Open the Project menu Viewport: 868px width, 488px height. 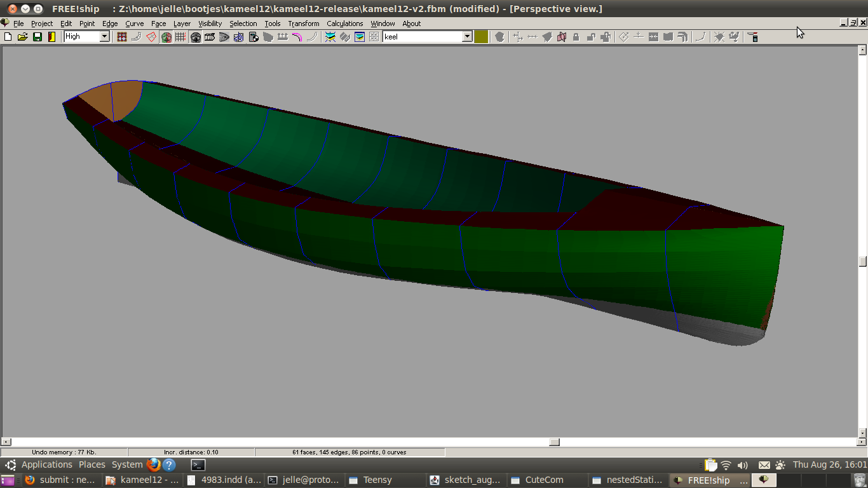coord(42,24)
